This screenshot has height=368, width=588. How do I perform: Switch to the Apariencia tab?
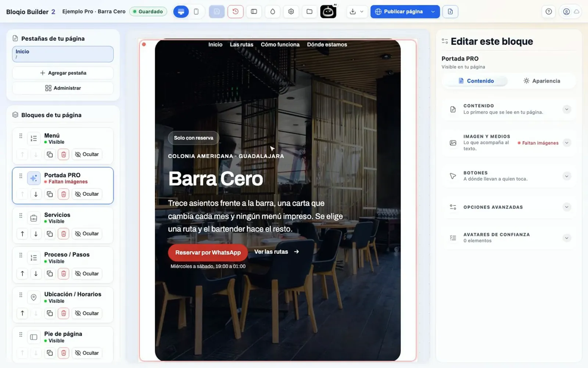coord(542,81)
